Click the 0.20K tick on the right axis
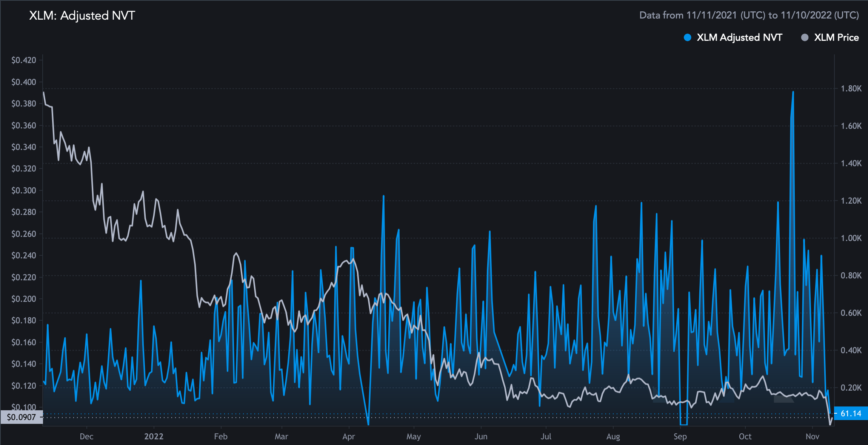Screen dimensions: 868x445 851,388
